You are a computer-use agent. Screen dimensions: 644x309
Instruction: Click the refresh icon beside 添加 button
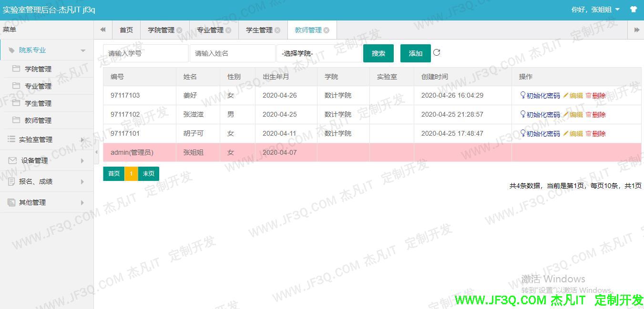437,53
